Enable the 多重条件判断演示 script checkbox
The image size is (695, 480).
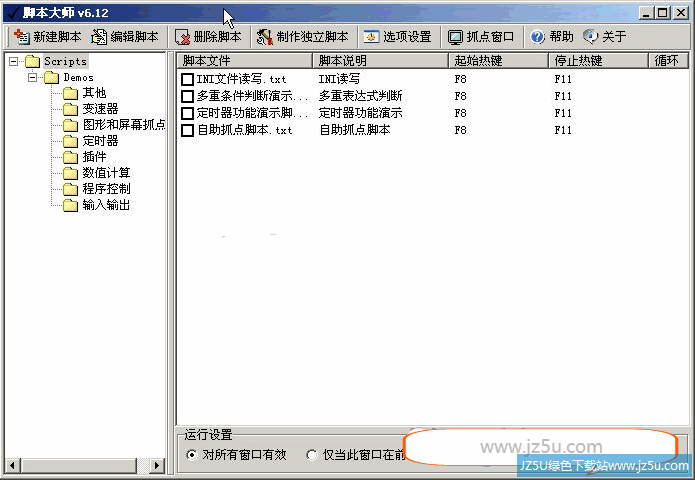[187, 96]
